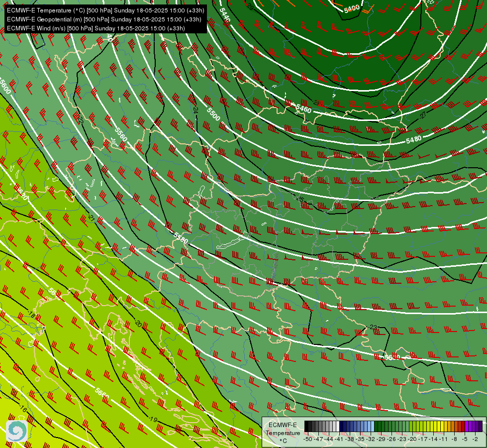
Task: Click the -18 isotherm label on map
Action: coord(32,314)
